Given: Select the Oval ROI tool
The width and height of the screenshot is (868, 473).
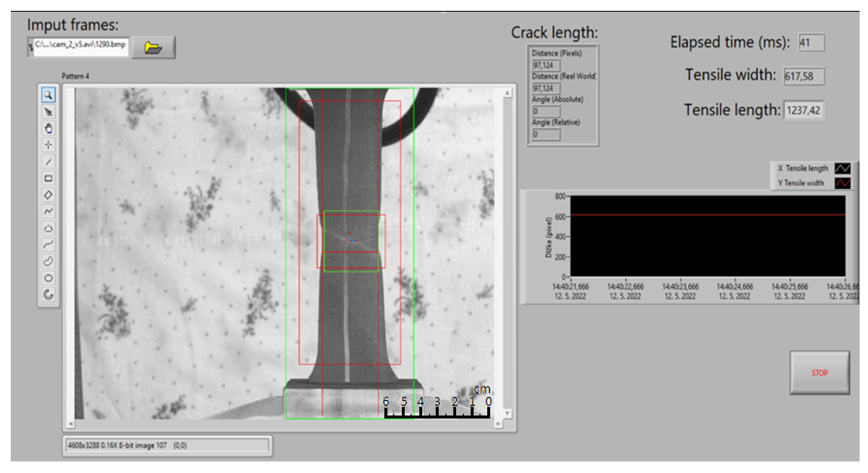Looking at the screenshot, I should coord(49,278).
